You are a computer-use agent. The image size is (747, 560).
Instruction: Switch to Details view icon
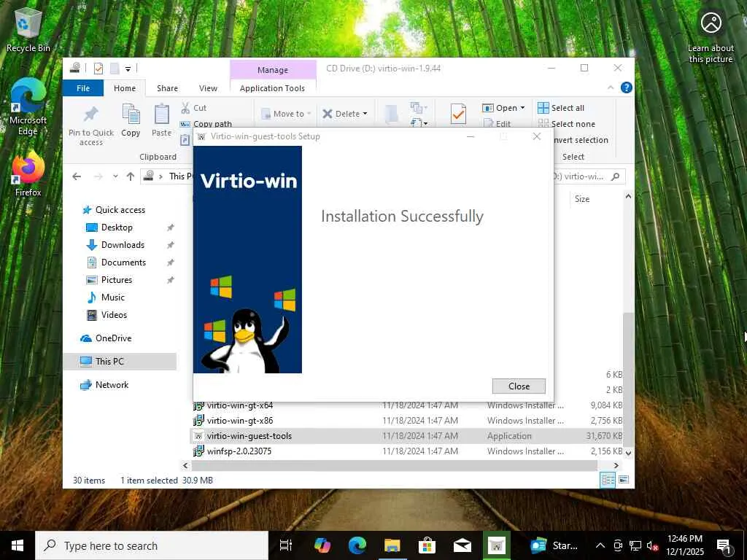pos(608,480)
